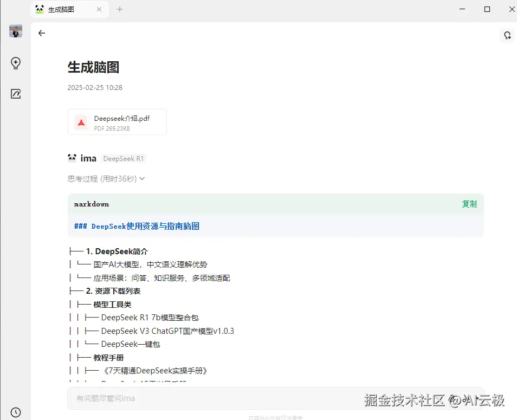Click the DeepSeek R1 model tag
The width and height of the screenshot is (517, 420).
(x=124, y=159)
